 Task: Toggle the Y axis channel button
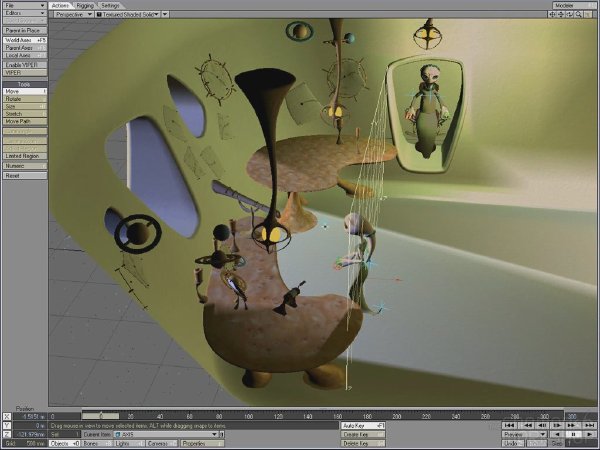[7, 426]
